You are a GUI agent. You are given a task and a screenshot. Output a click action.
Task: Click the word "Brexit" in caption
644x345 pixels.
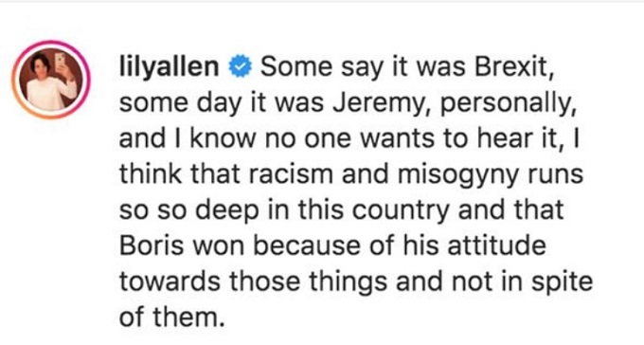(514, 66)
